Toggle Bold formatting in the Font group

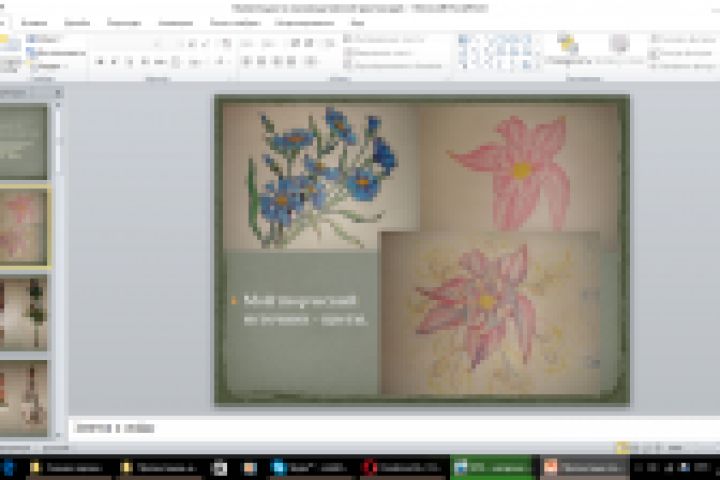click(99, 62)
